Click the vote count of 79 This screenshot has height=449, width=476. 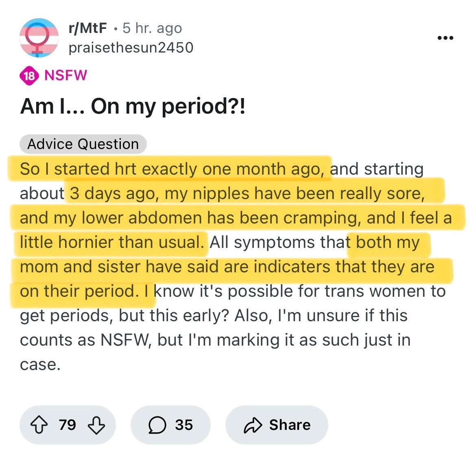pos(68,425)
